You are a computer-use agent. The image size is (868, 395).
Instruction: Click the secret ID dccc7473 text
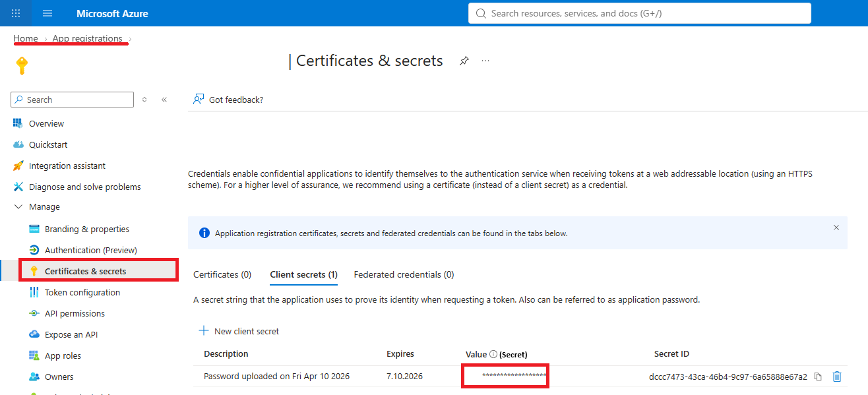pyautogui.click(x=728, y=377)
